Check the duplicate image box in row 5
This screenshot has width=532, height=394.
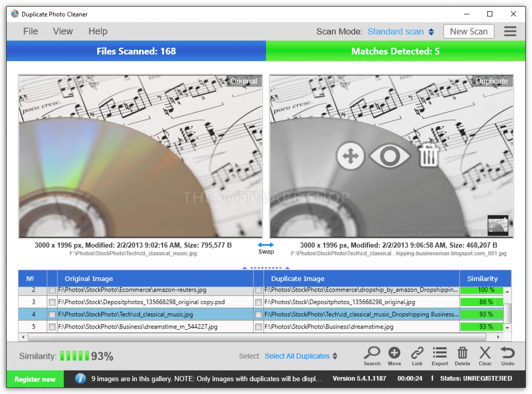click(258, 327)
